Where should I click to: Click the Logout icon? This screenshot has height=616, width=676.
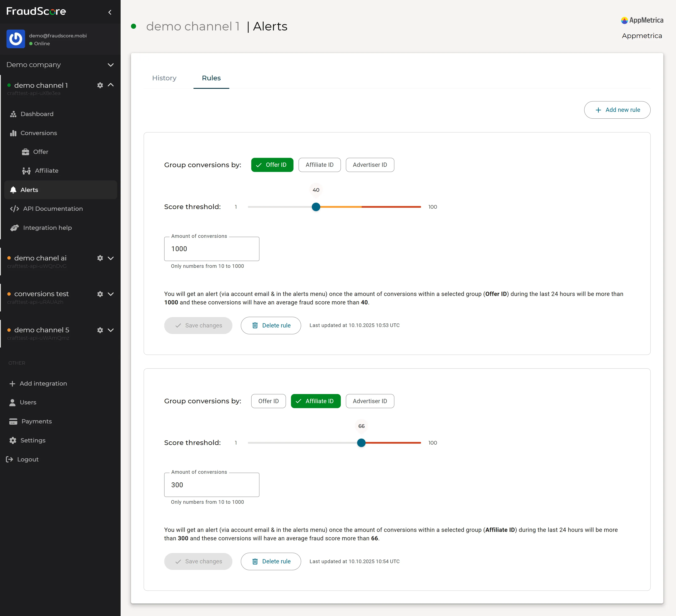coord(9,459)
